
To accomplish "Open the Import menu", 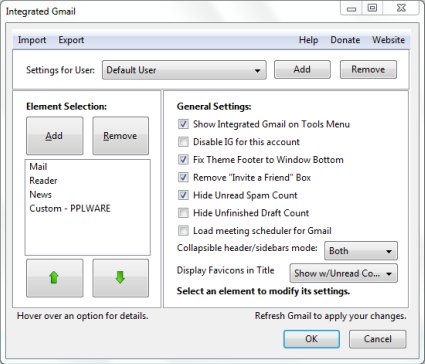I will 32,40.
